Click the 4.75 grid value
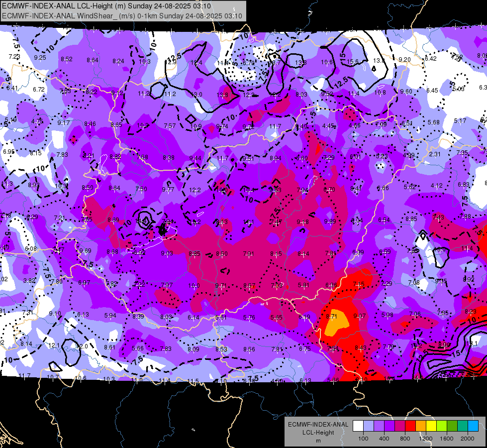The height and width of the screenshot is (448, 487). (37, 121)
